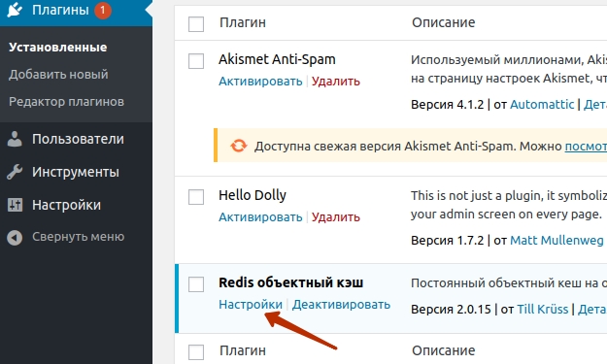Screen dimensions: 607x364
Task: Click the Версия 1.7.2 text
Action: coord(447,240)
